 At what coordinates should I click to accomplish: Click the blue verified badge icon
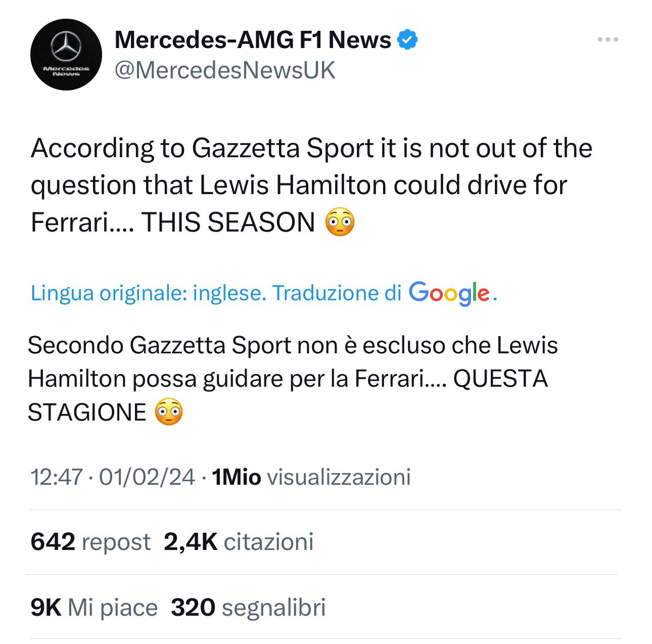coord(407,40)
